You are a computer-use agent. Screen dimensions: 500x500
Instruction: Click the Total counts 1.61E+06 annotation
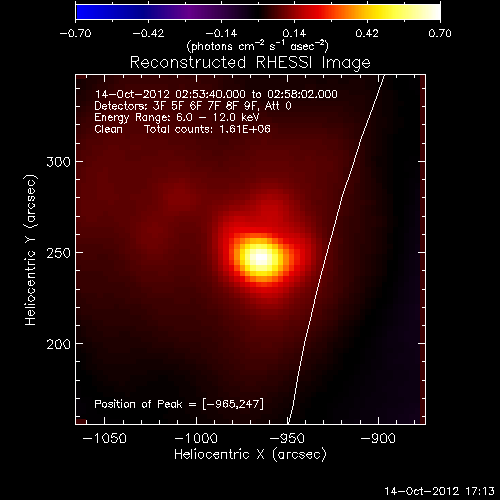click(x=207, y=129)
